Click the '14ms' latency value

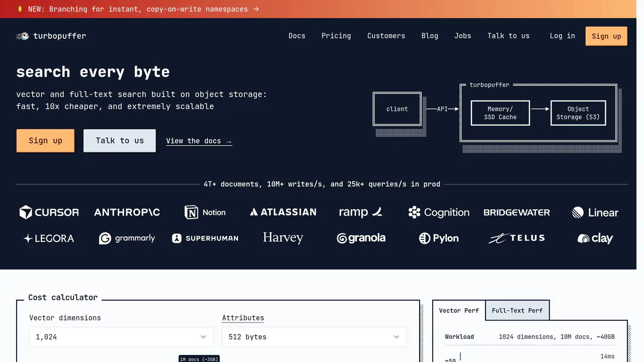(607, 356)
